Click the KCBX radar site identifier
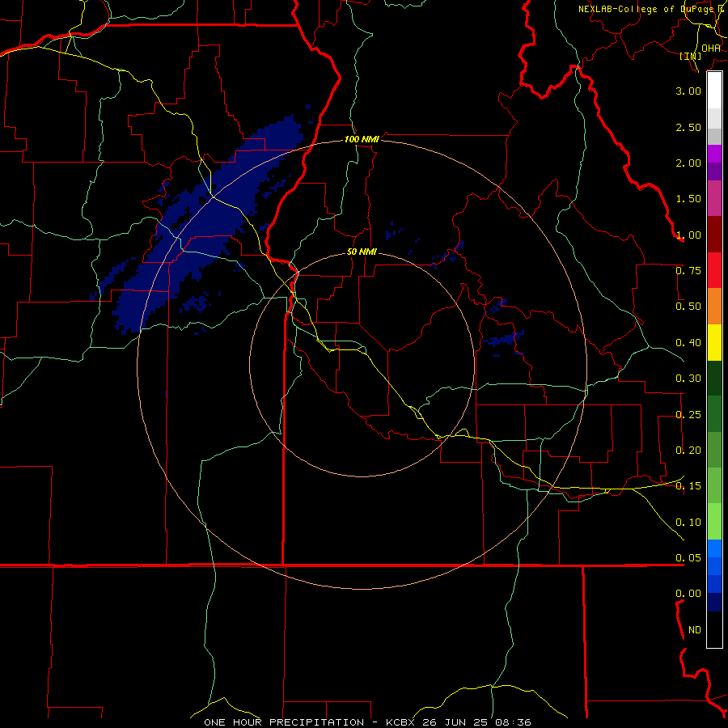The image size is (728, 728). 400,722
